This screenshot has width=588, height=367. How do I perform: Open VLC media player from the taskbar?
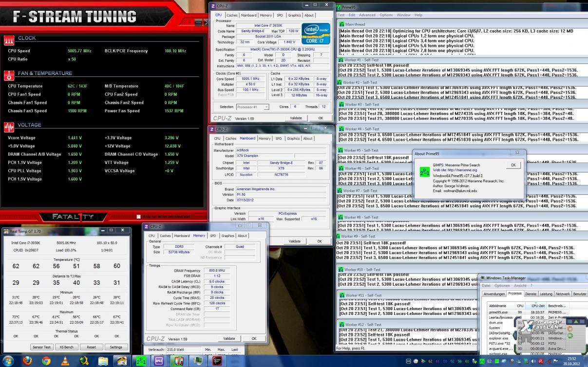(65, 361)
